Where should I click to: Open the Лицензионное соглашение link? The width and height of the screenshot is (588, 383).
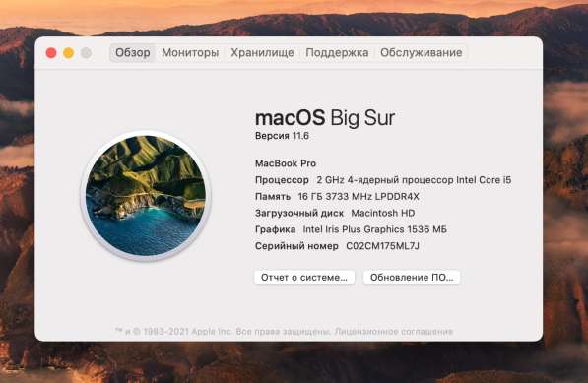(394, 331)
